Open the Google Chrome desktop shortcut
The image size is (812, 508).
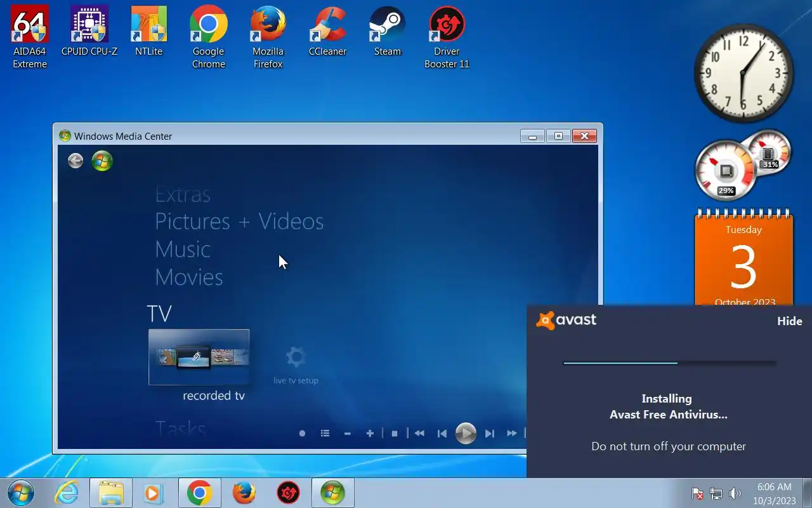click(209, 38)
